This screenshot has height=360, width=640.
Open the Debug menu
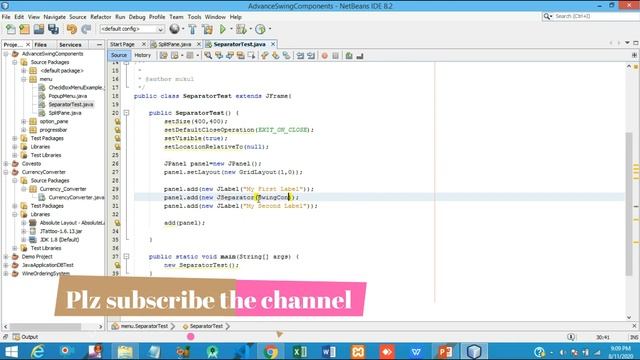137,17
